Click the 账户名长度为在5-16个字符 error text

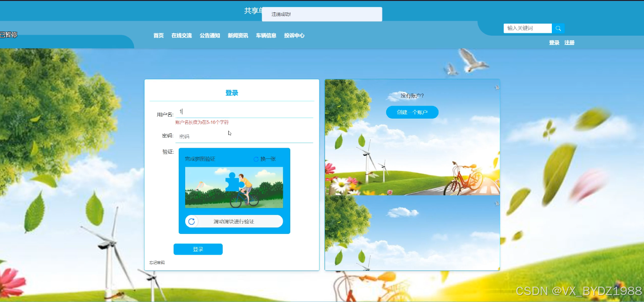point(202,122)
